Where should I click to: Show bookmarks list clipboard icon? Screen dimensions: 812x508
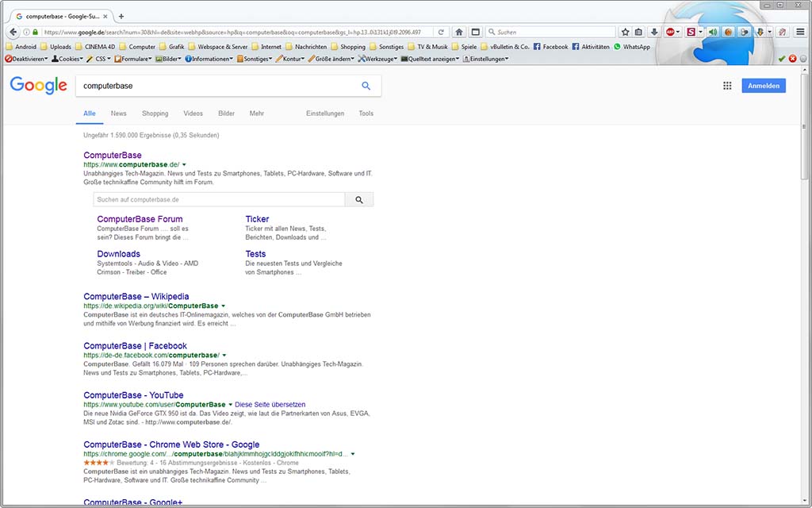[x=638, y=32]
